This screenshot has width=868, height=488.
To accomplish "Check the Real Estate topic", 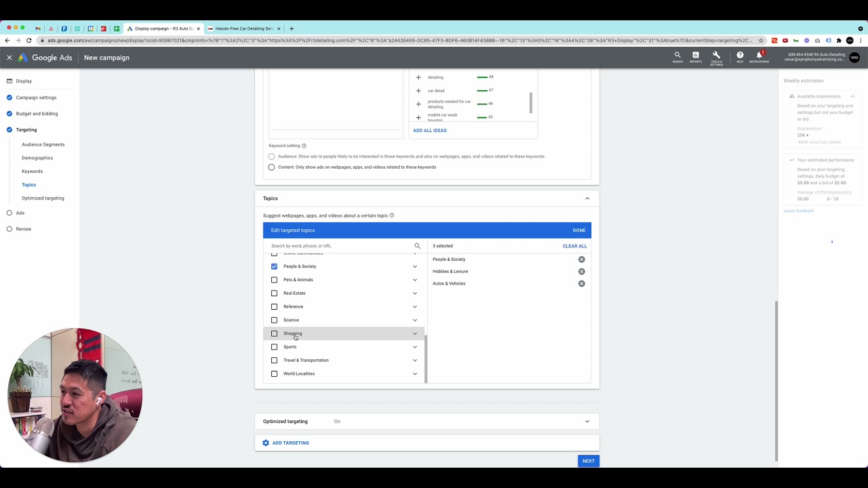I will [274, 293].
